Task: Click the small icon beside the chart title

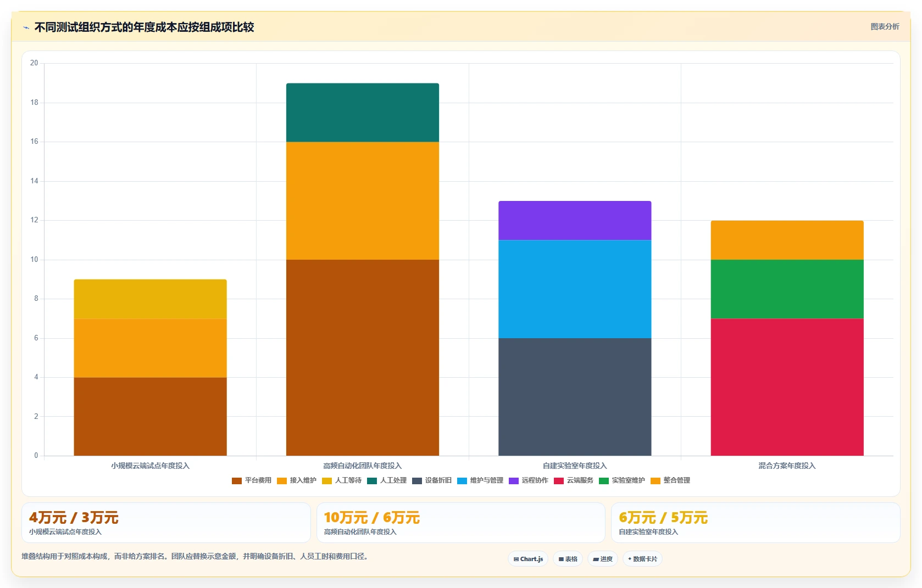Action: (x=26, y=27)
